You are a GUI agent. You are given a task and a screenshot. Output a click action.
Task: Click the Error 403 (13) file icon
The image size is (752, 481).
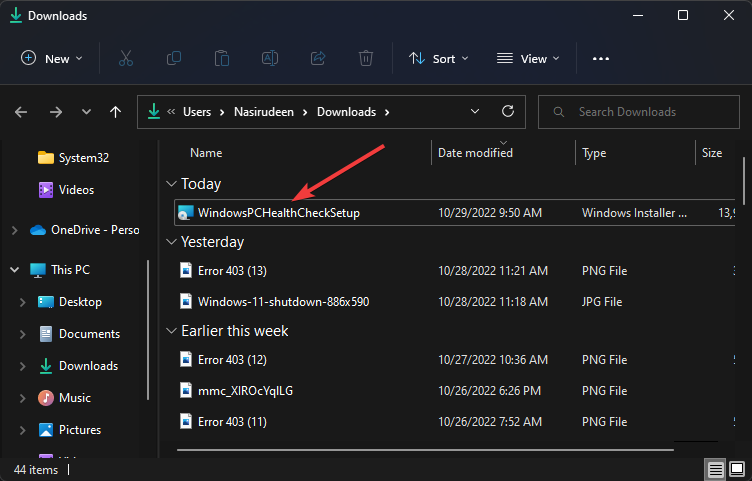(186, 270)
